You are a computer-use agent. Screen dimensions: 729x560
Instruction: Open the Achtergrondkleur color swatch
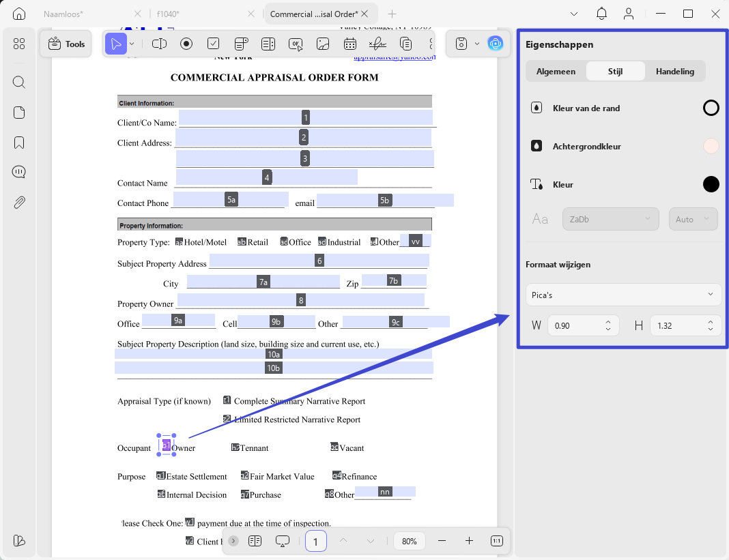[711, 146]
